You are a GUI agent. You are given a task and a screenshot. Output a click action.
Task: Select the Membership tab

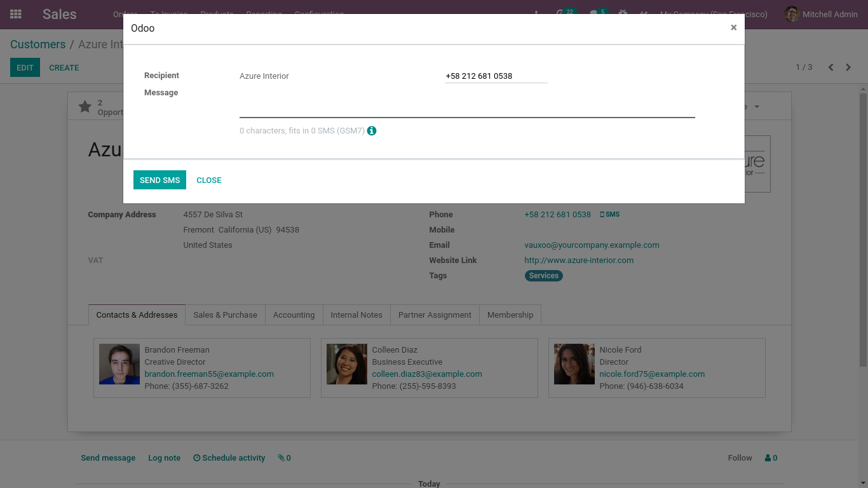click(x=510, y=315)
